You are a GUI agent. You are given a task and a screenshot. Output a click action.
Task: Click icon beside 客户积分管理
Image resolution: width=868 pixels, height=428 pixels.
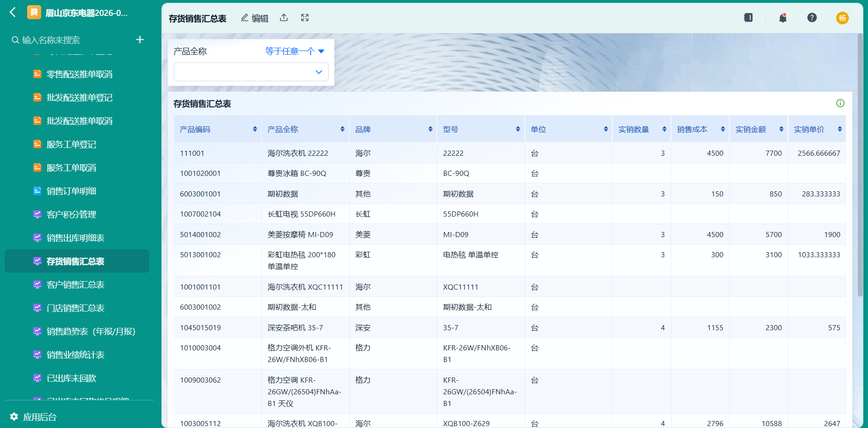click(x=37, y=214)
